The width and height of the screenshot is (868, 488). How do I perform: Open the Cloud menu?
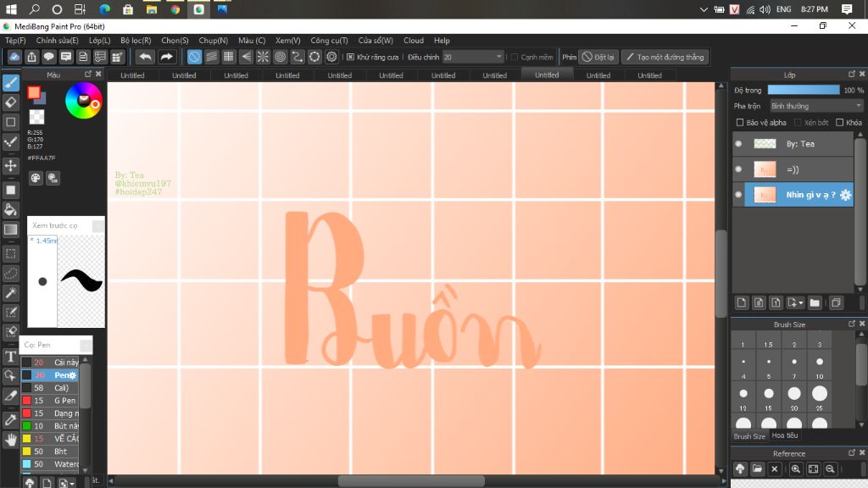click(414, 41)
